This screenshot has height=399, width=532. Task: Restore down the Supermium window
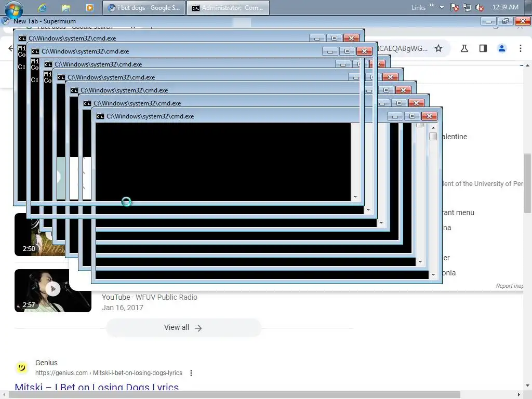coord(505,21)
